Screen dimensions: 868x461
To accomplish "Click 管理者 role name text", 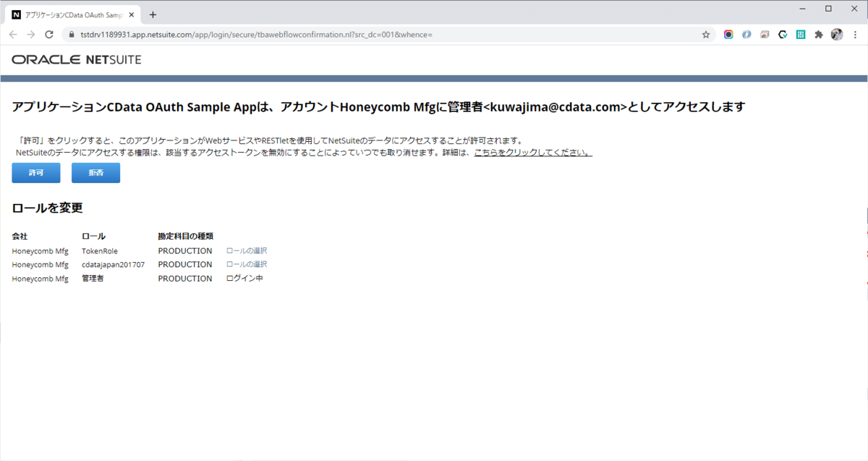I will 93,278.
